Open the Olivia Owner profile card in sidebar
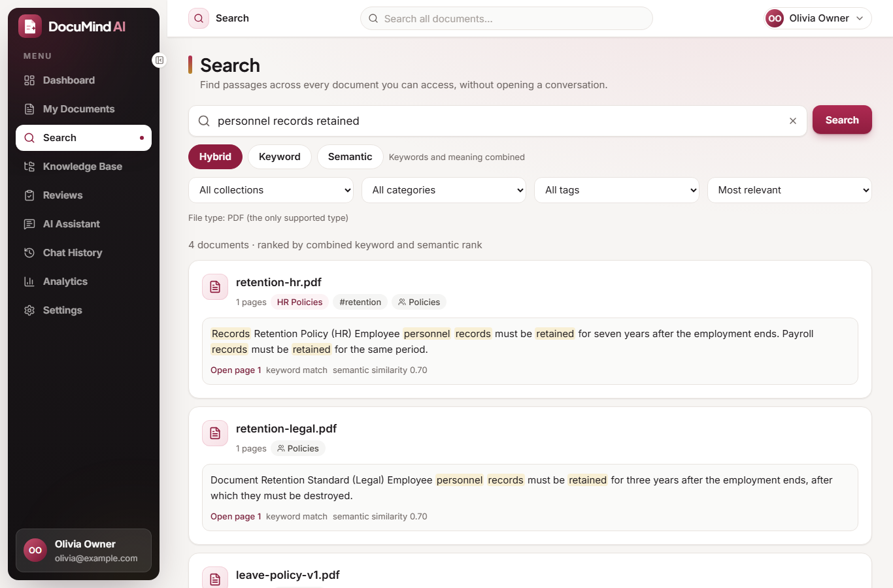Screen dimensions: 893x588 (84, 550)
